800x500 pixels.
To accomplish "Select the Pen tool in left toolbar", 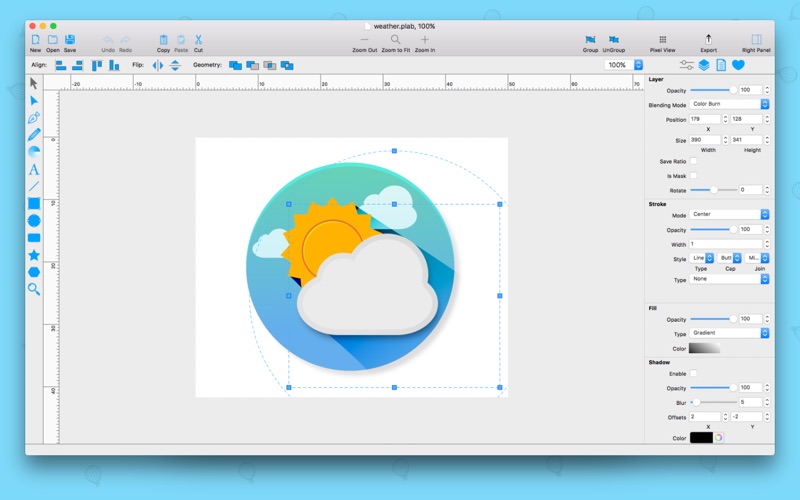I will click(x=34, y=117).
